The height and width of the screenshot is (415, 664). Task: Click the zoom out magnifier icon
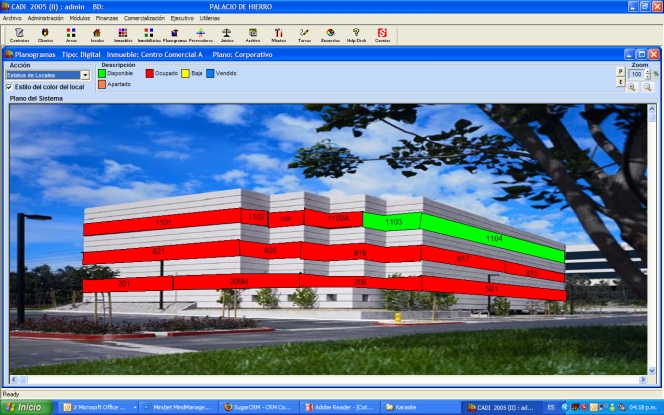(647, 87)
